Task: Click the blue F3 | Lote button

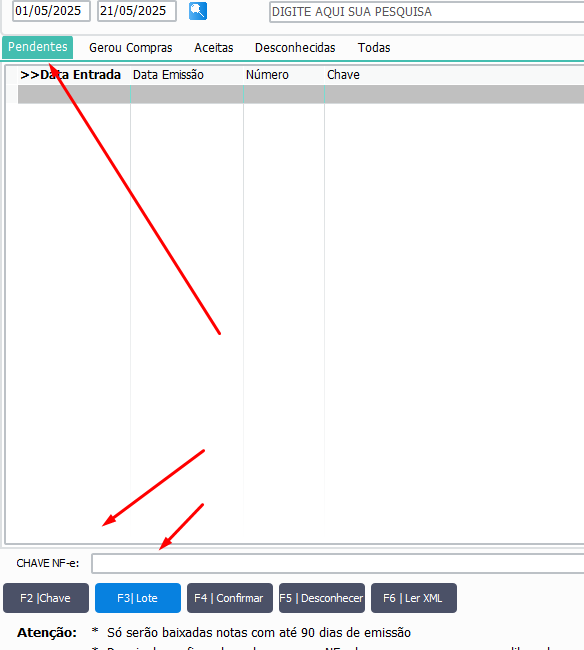Action: [138, 598]
